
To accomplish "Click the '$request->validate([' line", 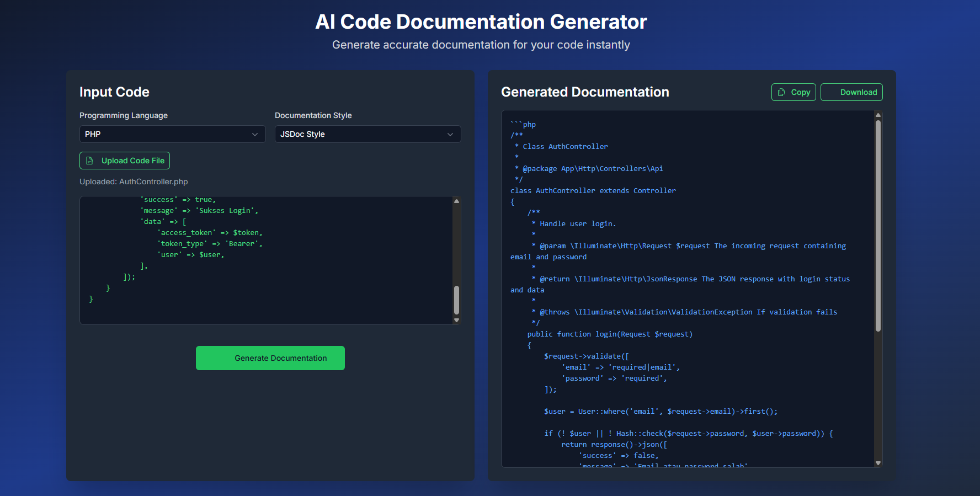I will click(x=587, y=356).
